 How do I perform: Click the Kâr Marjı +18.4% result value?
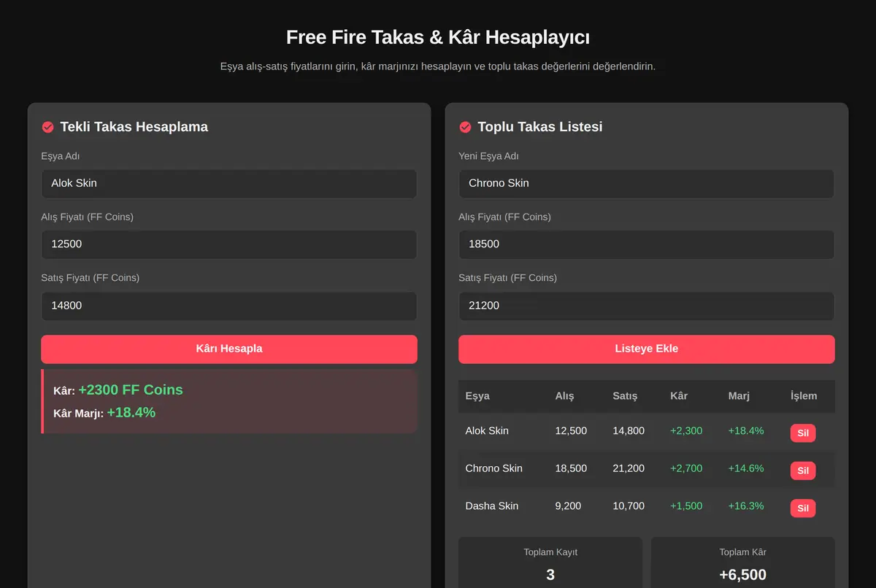[x=131, y=412]
